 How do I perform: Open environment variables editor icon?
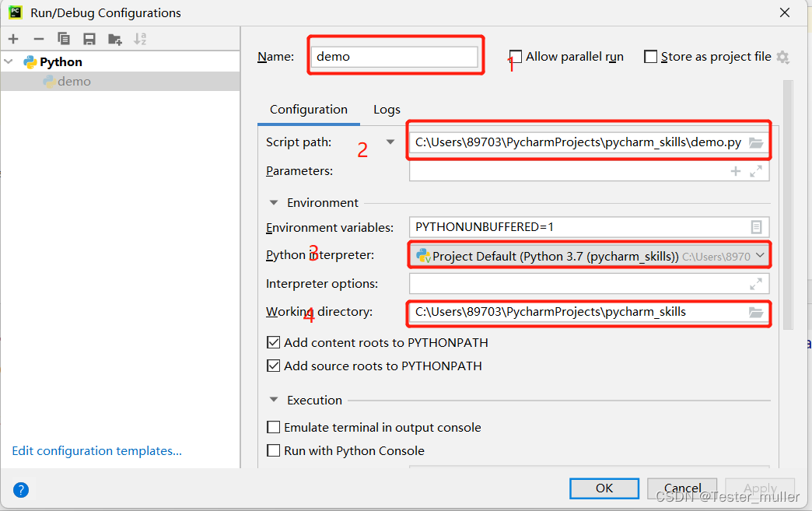tap(756, 227)
